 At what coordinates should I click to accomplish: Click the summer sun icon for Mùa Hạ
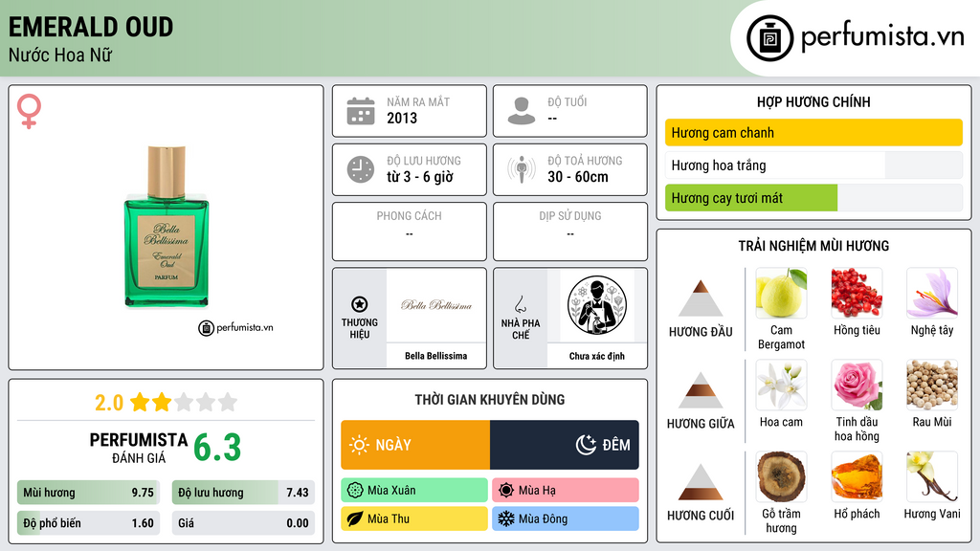[x=506, y=490]
